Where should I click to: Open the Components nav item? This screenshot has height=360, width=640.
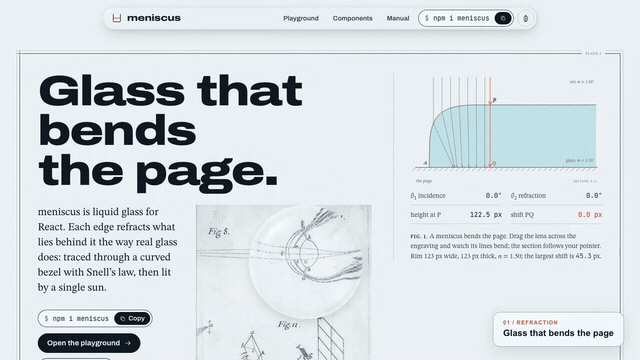(352, 18)
